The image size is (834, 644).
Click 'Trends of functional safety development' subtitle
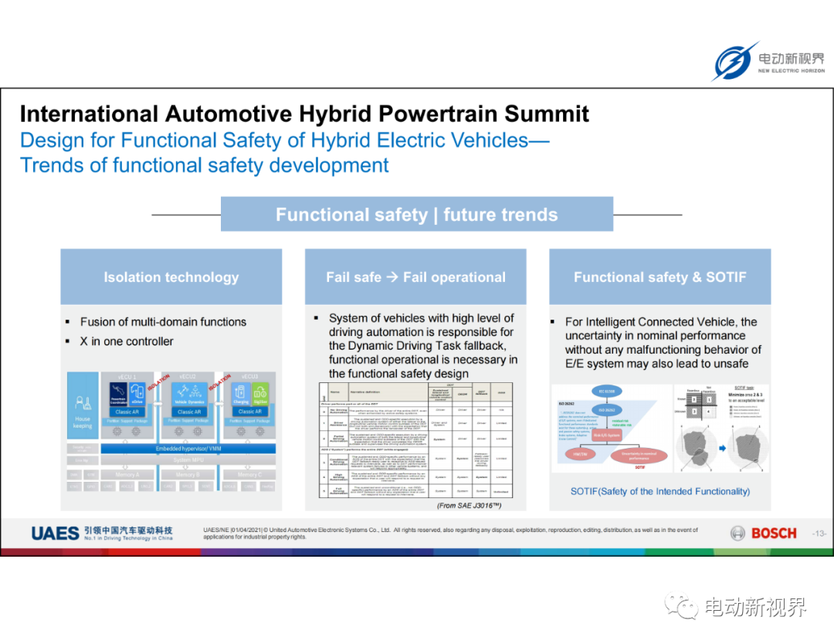204,165
